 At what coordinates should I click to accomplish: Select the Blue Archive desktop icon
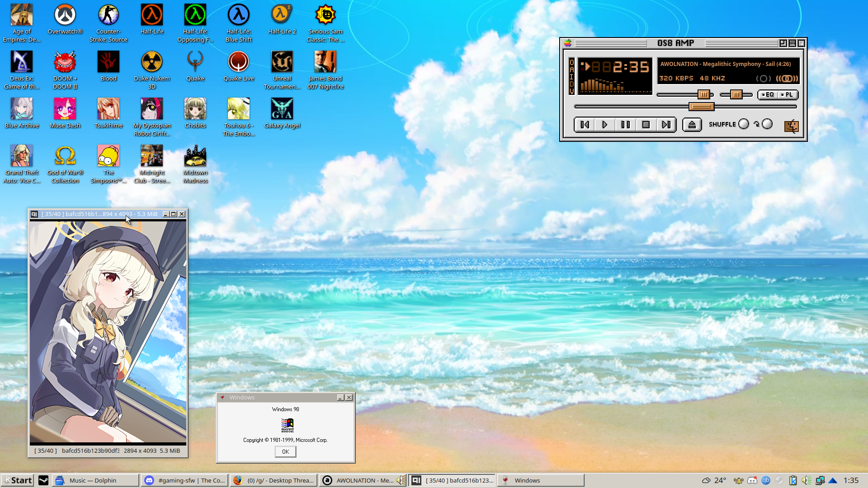(22, 113)
